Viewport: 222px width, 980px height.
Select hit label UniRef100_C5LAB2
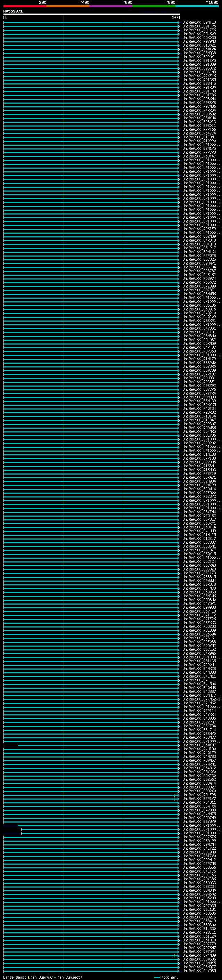(x=199, y=340)
